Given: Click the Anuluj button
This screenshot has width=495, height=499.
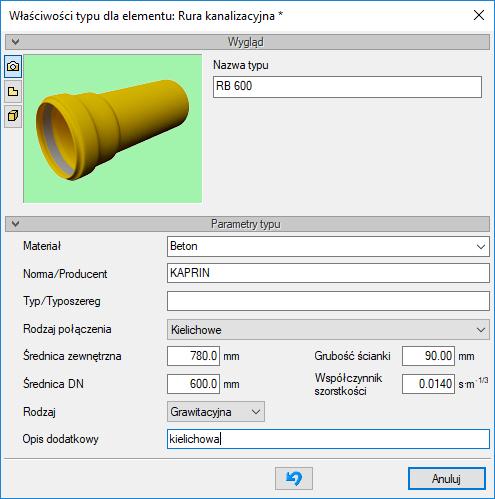Looking at the screenshot, I should tap(446, 479).
